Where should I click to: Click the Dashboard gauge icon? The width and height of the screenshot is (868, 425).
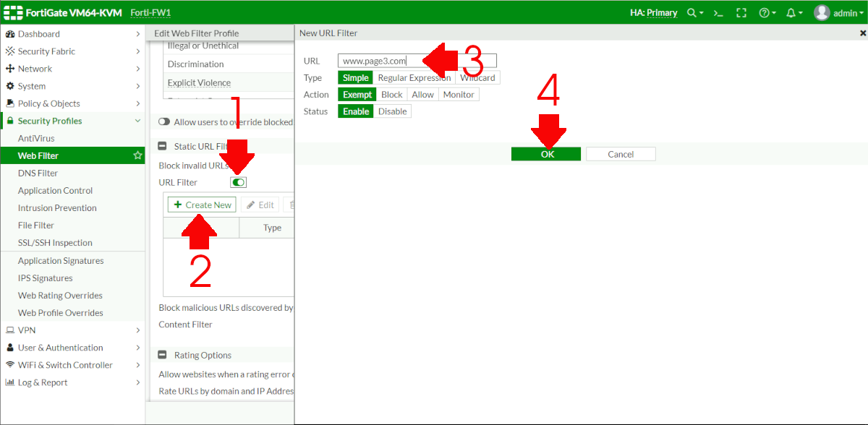[x=10, y=34]
